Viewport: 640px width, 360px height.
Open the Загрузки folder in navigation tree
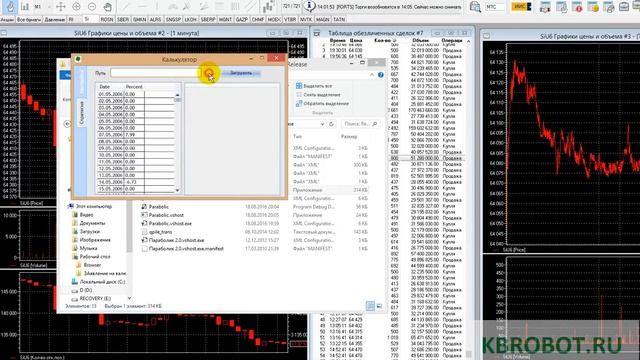point(86,231)
